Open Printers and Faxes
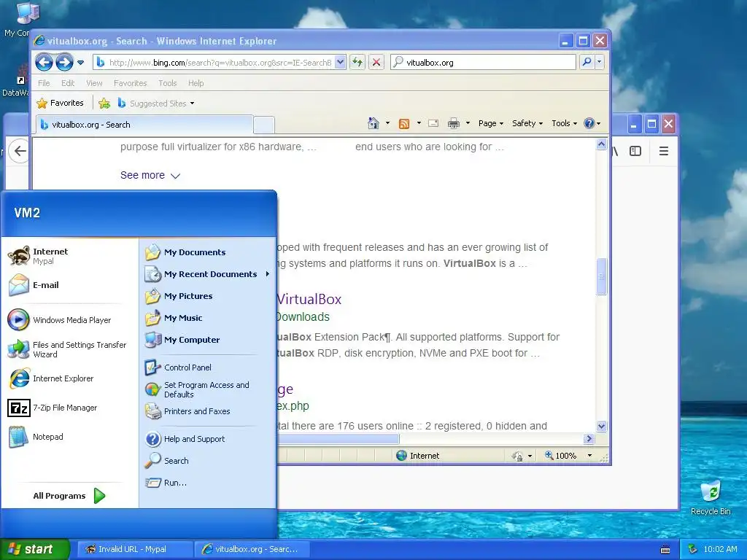This screenshot has height=560, width=747. coord(208,411)
